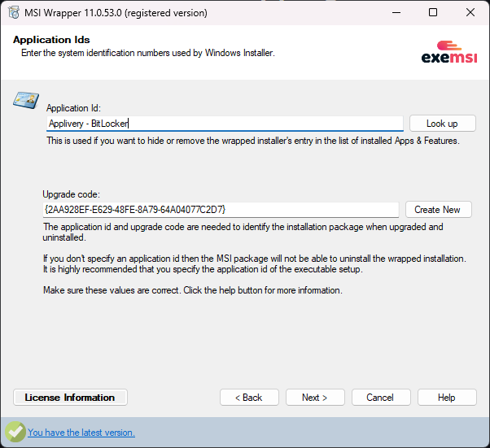The width and height of the screenshot is (490, 448).
Task: Click the Application Id input field
Action: click(225, 124)
